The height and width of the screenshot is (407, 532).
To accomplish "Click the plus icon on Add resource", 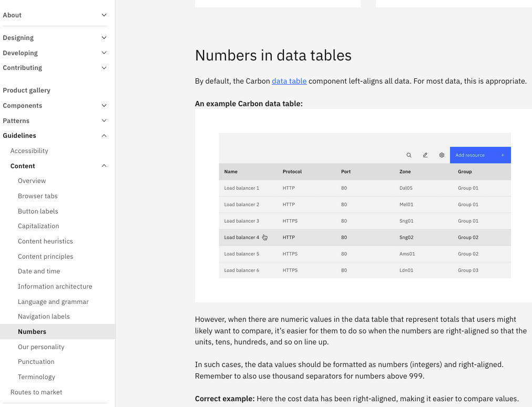I will [503, 155].
